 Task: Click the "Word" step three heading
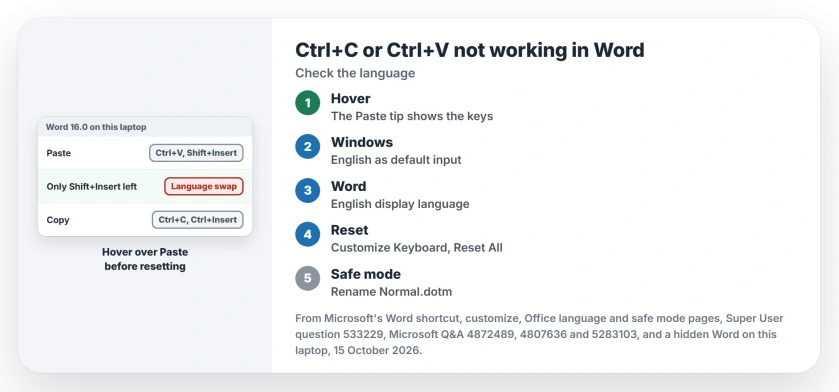[348, 186]
